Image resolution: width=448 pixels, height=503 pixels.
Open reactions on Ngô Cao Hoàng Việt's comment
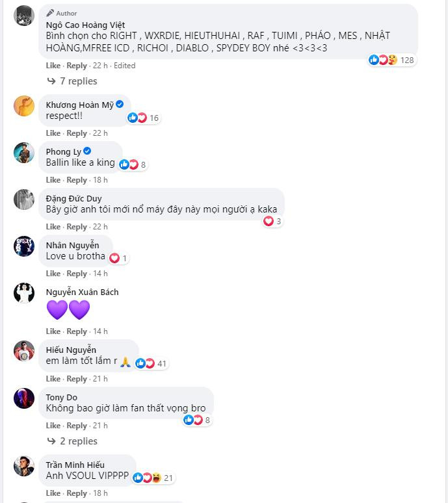391,60
